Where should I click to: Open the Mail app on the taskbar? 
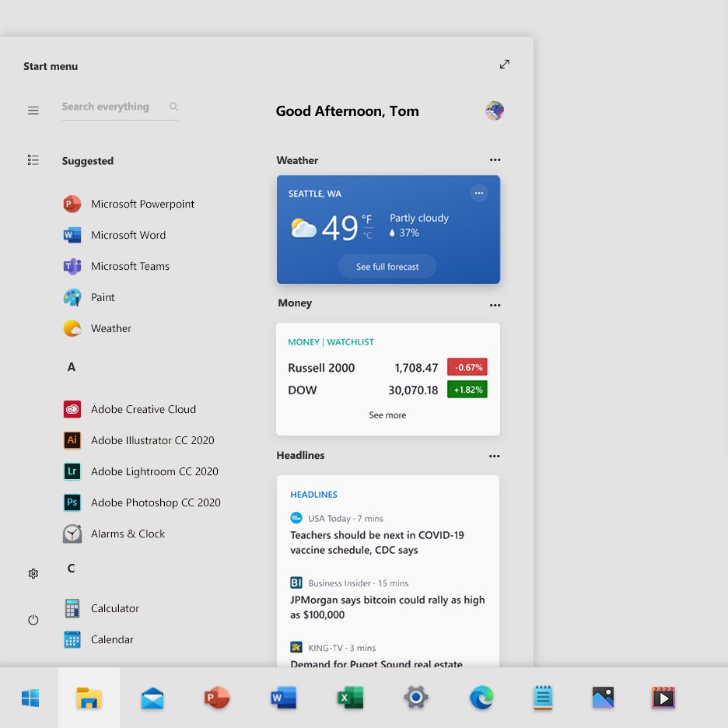coord(152,698)
